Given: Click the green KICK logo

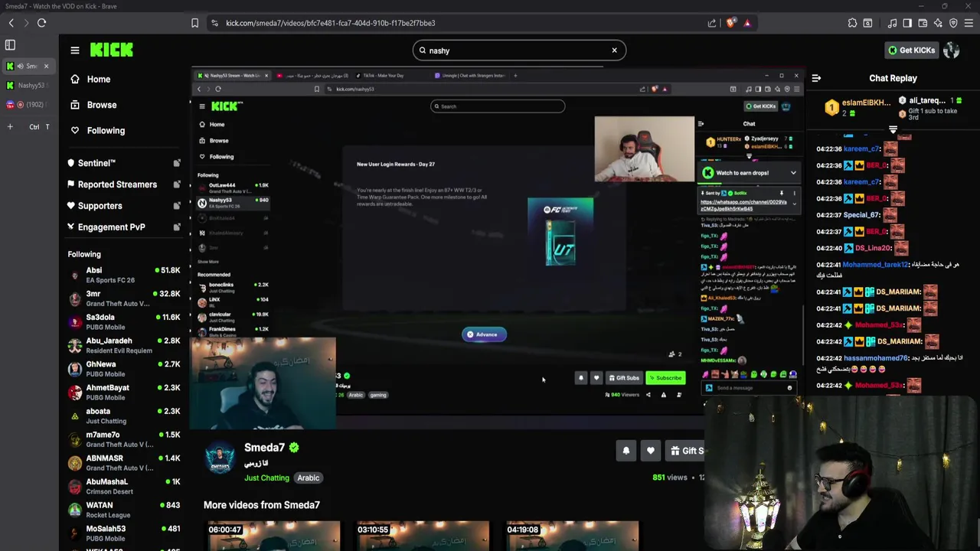Looking at the screenshot, I should pos(111,51).
